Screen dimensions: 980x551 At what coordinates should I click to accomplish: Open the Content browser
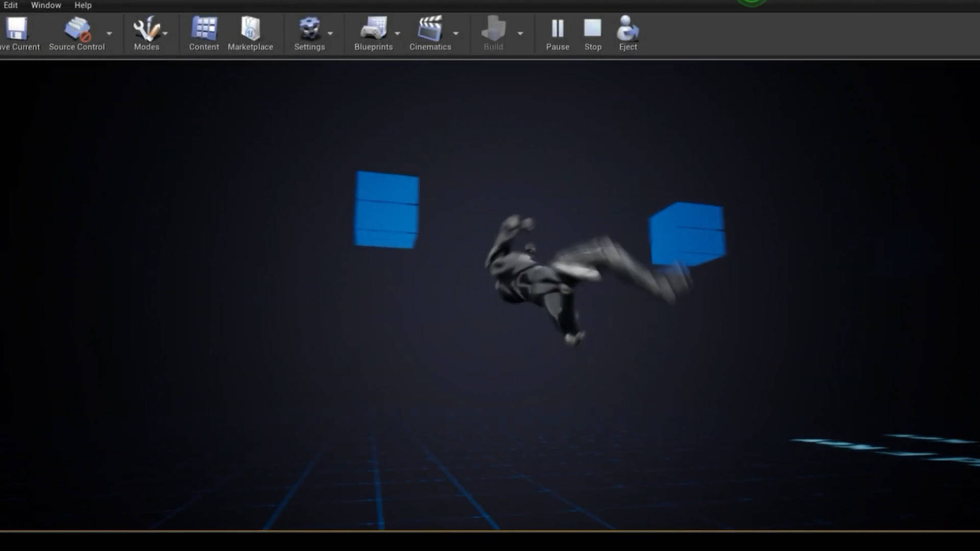(204, 34)
